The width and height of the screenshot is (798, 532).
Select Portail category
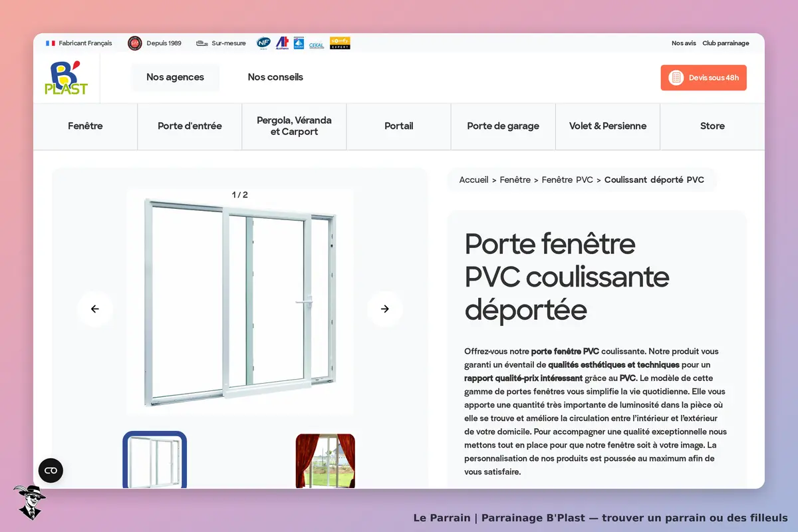pos(399,126)
